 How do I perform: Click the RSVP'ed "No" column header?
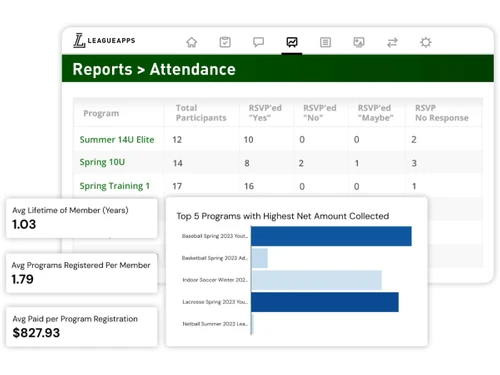pyautogui.click(x=320, y=113)
